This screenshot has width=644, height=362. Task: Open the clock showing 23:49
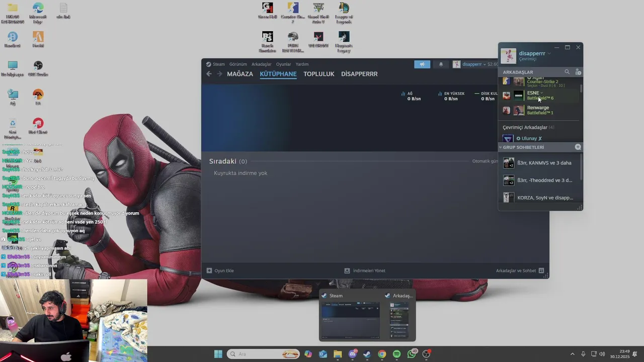coord(620,354)
